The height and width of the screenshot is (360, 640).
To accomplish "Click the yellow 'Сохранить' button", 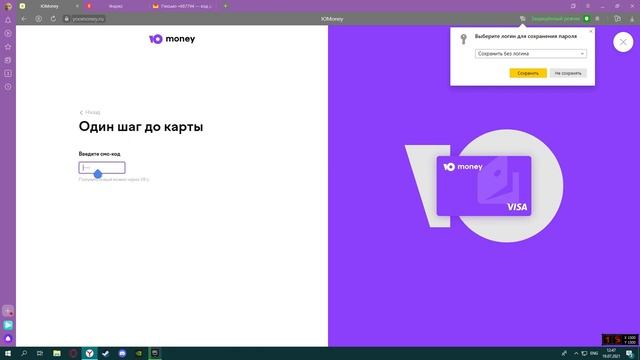I will tap(528, 73).
